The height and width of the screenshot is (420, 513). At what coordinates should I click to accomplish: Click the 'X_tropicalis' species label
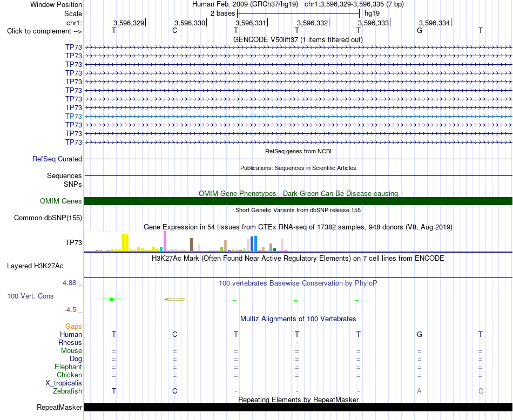coord(64,383)
